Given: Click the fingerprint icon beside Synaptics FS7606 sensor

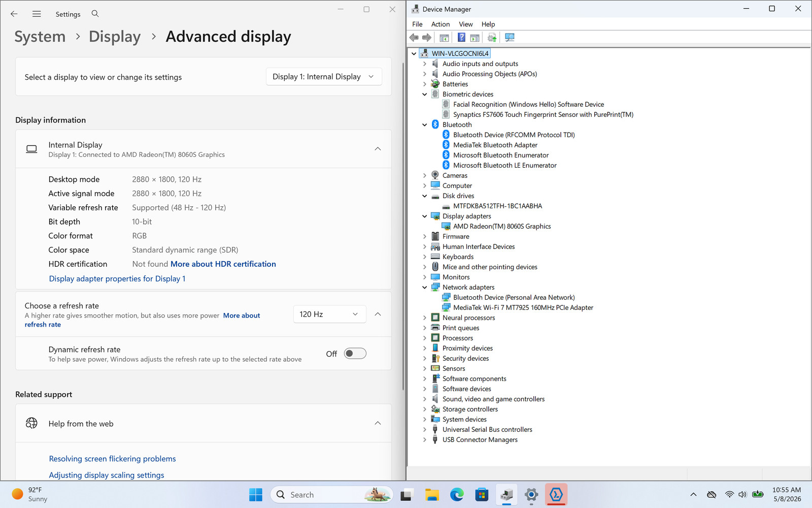Looking at the screenshot, I should click(x=446, y=114).
